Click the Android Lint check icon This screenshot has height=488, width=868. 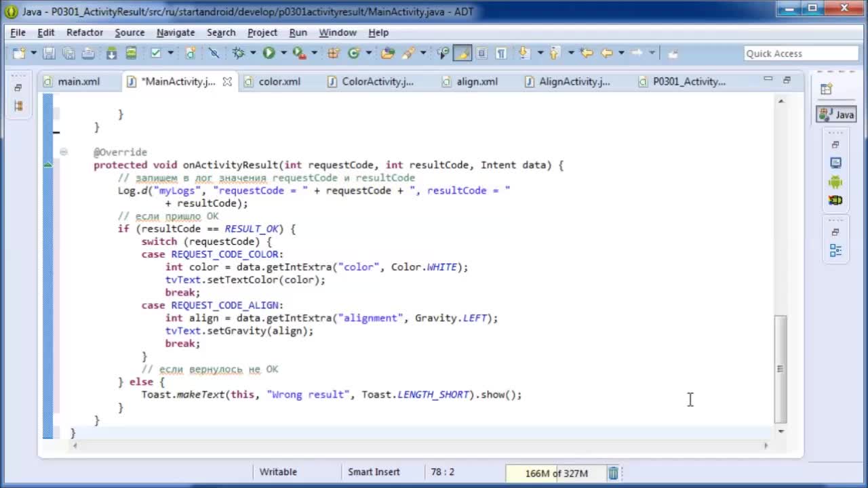[x=156, y=53]
